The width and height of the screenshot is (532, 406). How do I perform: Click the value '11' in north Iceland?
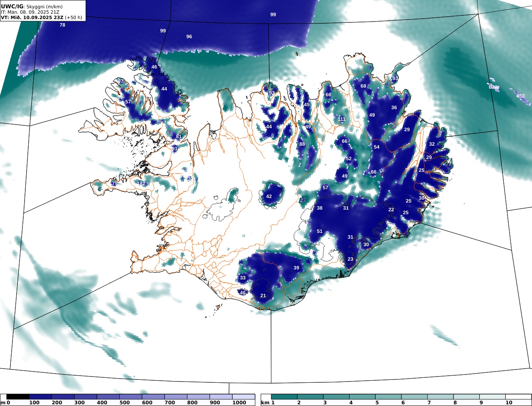click(342, 119)
